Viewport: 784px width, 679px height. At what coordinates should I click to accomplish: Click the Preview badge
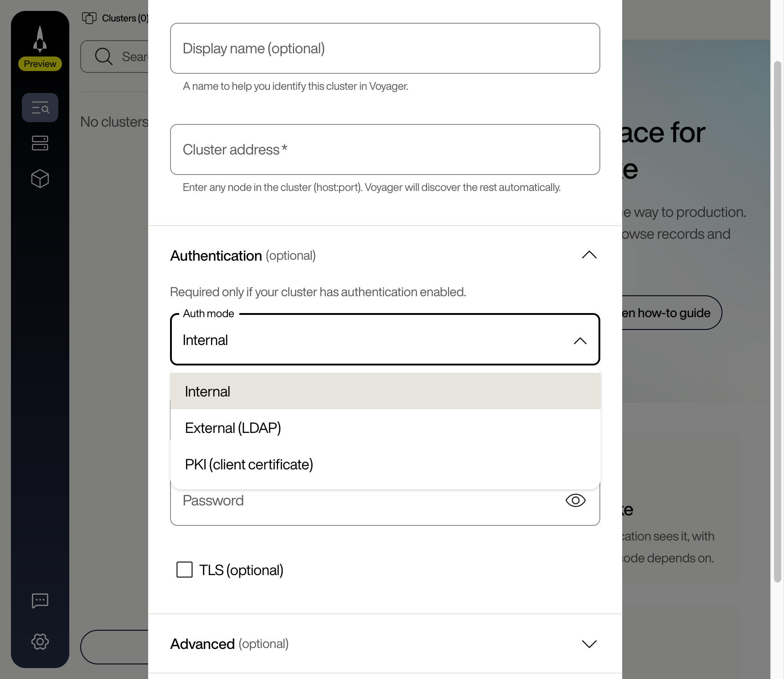click(x=40, y=64)
